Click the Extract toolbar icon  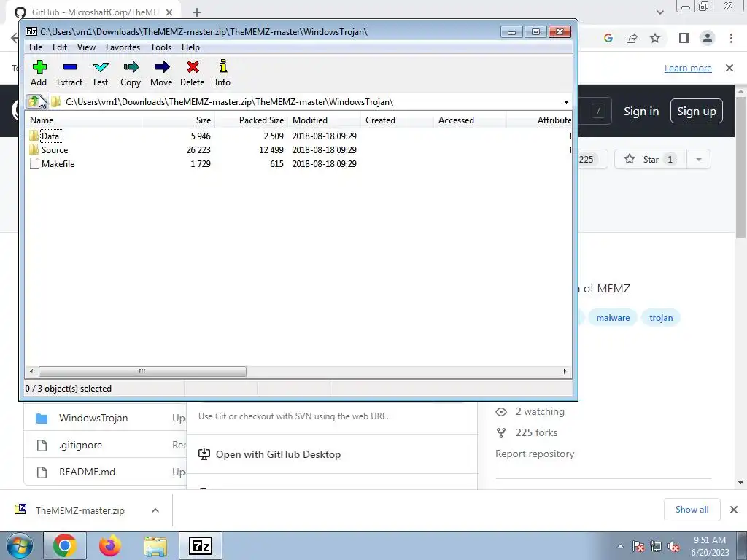[x=69, y=67]
